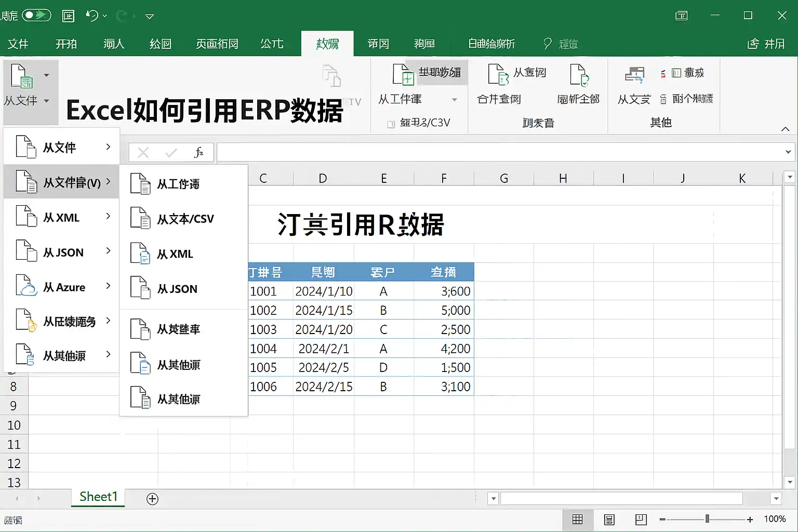Click Page Break Preview icon in status bar
798x532 pixels.
point(641,519)
